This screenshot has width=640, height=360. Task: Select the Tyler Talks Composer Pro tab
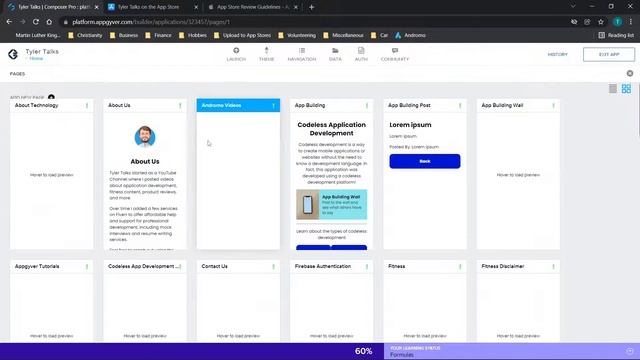click(53, 7)
